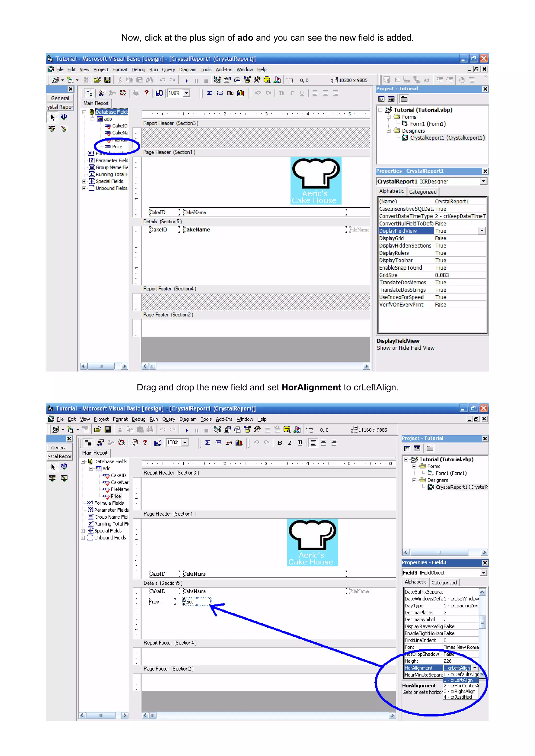Open the DisplayFieldView True dropdown arrow
Image resolution: width=535 pixels, height=756 pixels.
click(x=482, y=231)
